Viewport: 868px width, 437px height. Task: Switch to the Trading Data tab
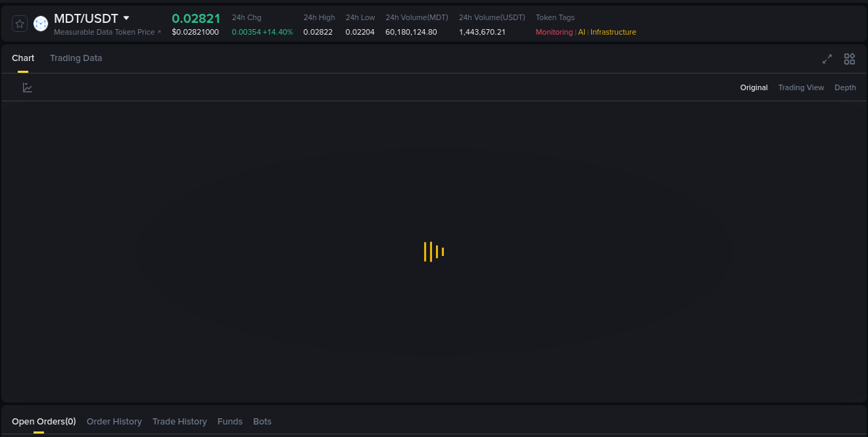click(x=76, y=58)
